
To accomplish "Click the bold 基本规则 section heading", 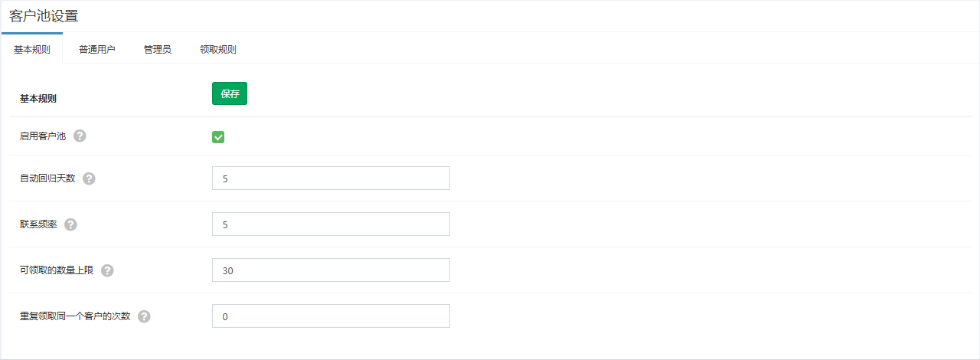I will (38, 99).
